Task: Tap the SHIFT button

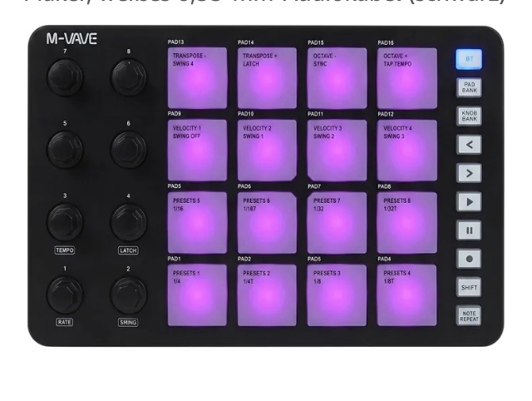Action: pyautogui.click(x=469, y=288)
